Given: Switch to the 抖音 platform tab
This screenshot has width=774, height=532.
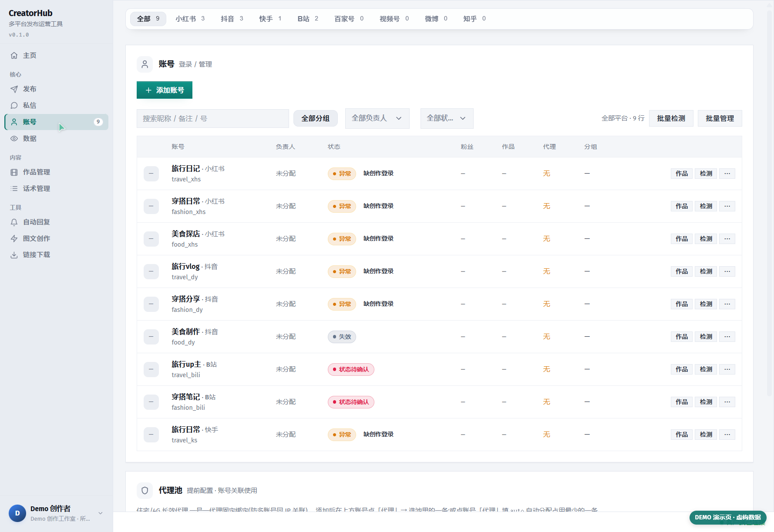Looking at the screenshot, I should coord(232,19).
